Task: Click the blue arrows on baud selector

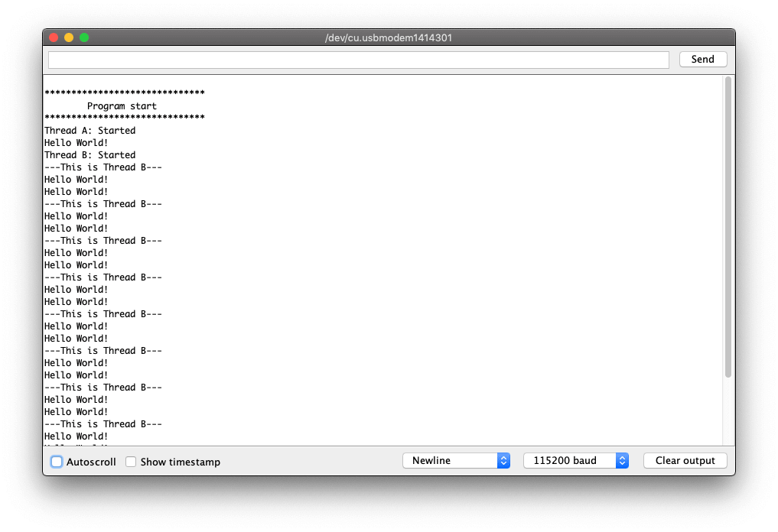Action: point(622,461)
